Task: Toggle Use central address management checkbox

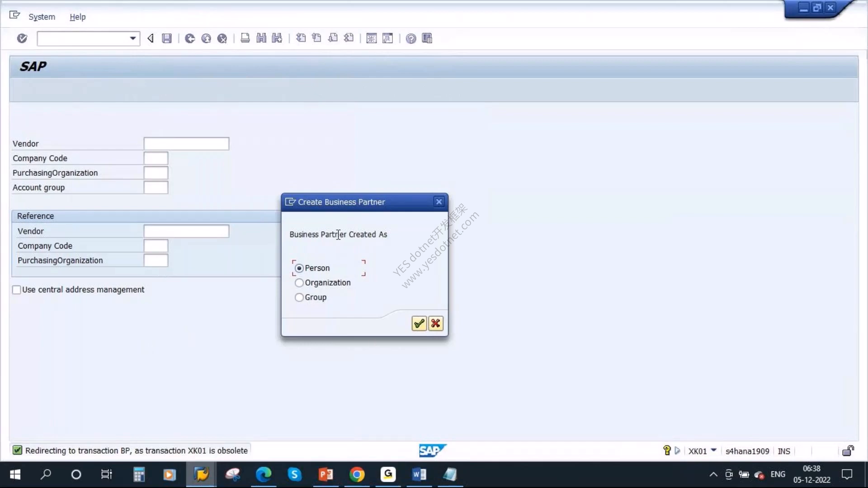Action: tap(17, 290)
